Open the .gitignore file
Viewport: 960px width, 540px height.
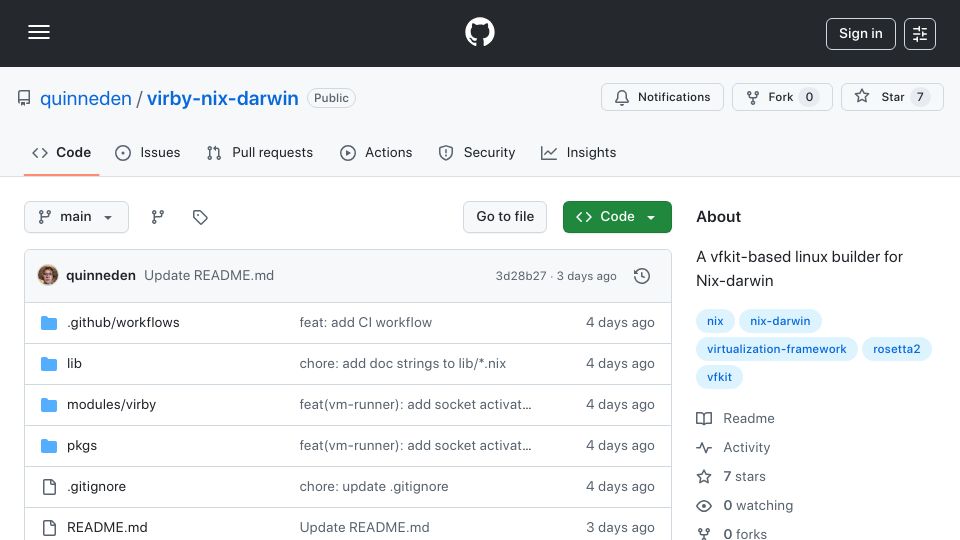click(x=97, y=487)
